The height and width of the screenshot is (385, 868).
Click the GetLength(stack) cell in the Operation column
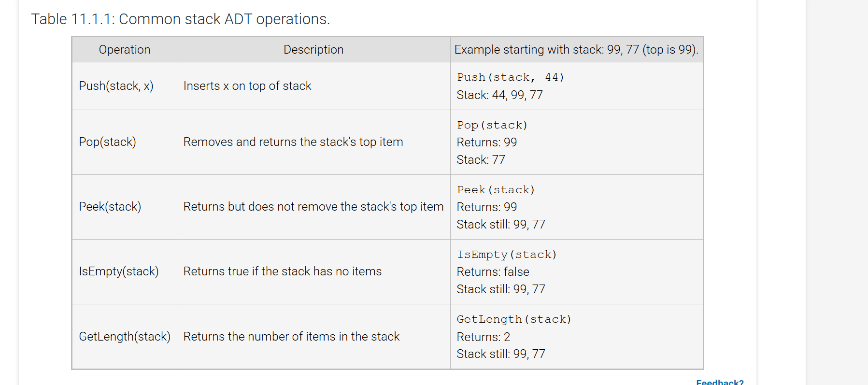coord(125,337)
